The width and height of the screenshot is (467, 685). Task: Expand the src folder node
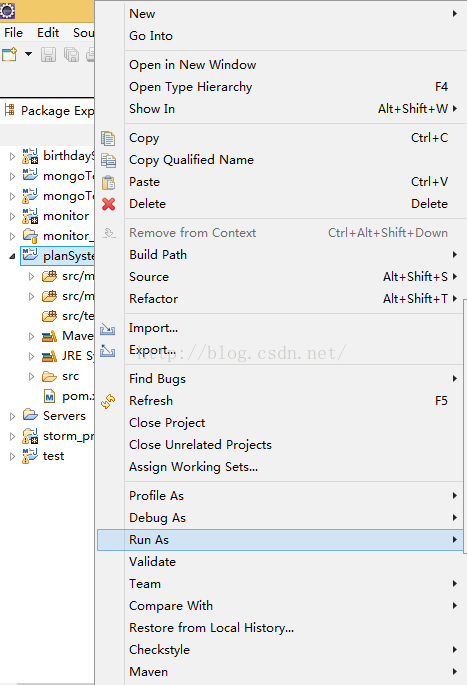coord(31,376)
